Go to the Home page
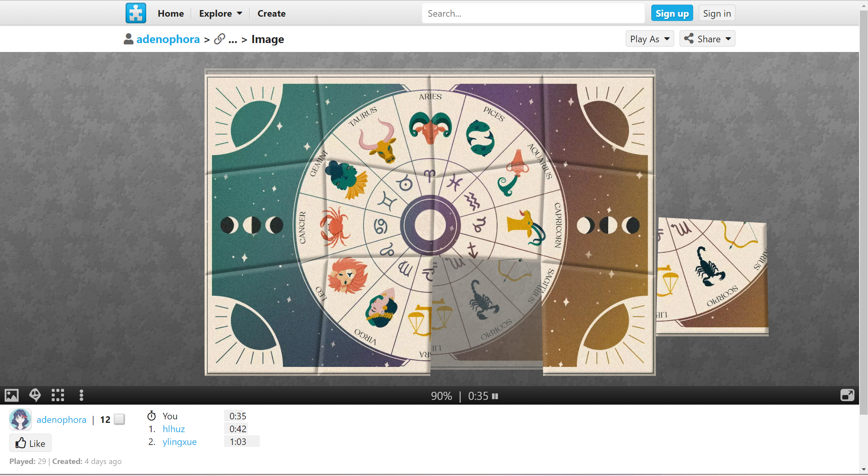 click(x=171, y=14)
